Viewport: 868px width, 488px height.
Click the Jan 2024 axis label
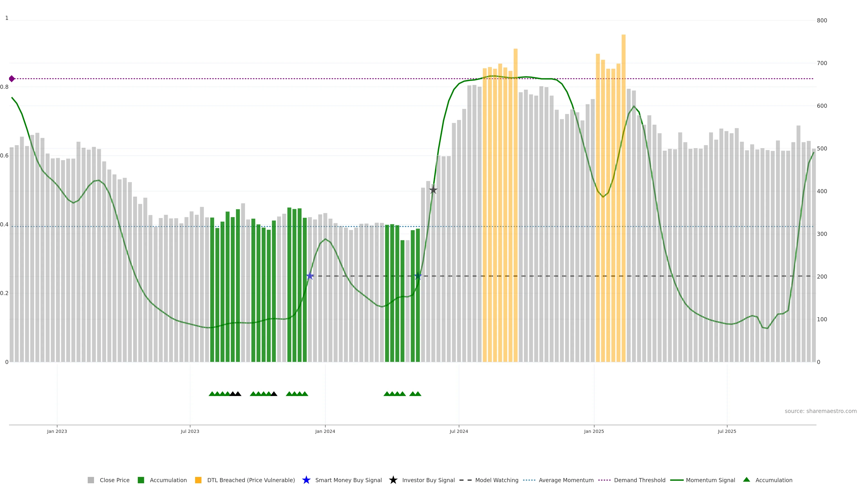click(x=325, y=432)
